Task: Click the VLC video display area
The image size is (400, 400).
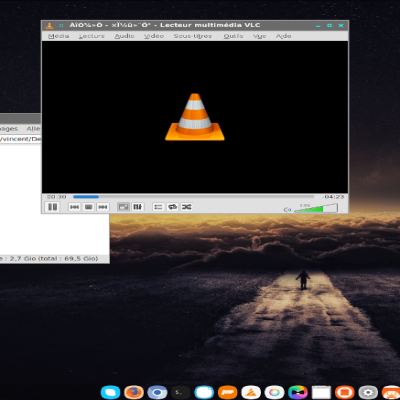Action: [195, 117]
